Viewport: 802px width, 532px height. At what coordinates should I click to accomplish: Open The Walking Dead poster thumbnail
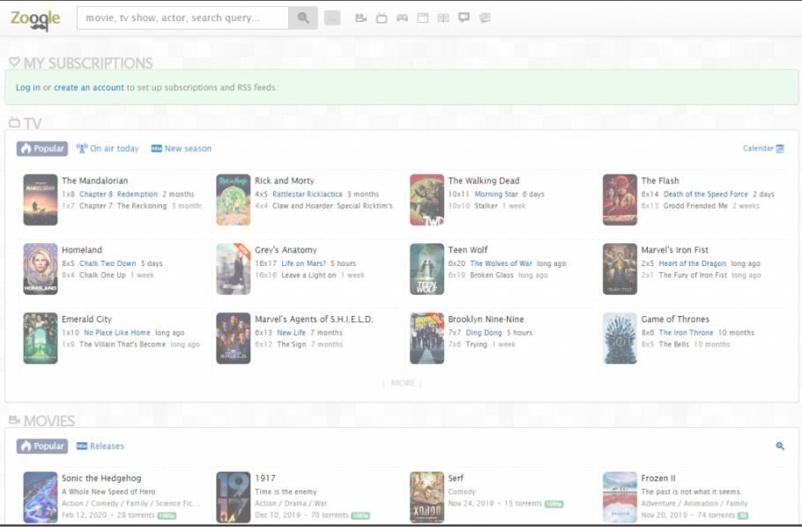pos(427,200)
